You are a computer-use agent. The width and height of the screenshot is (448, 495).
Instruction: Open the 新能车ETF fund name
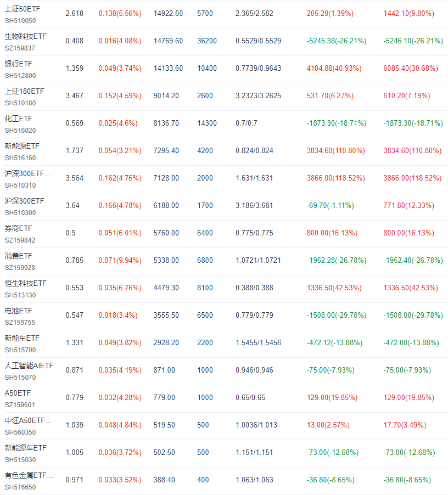pyautogui.click(x=22, y=339)
